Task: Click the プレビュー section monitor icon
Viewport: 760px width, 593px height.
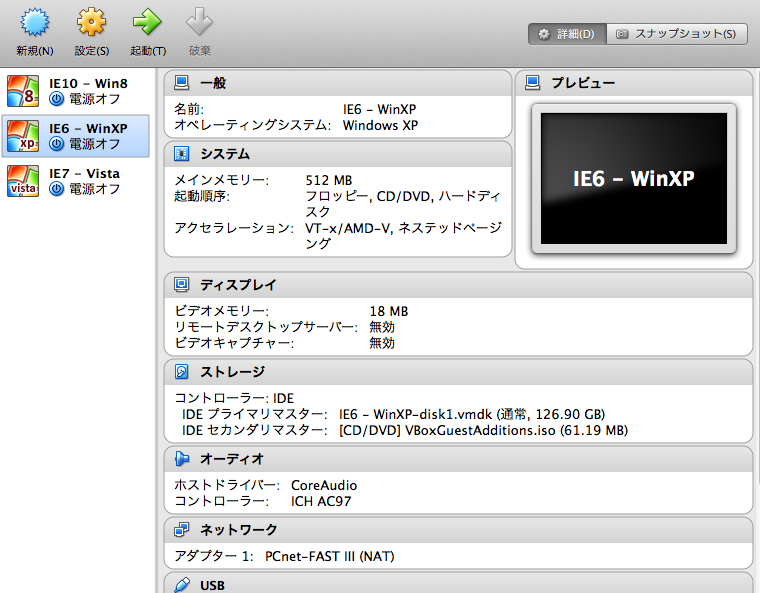Action: (533, 83)
